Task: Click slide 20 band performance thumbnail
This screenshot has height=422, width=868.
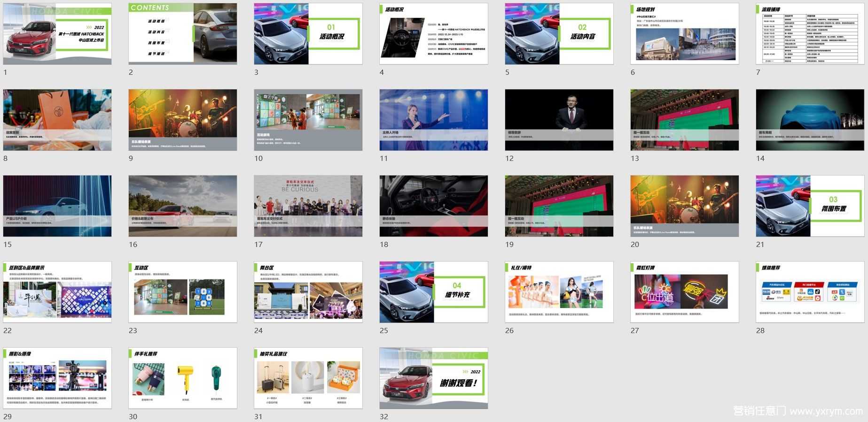Action: coord(685,206)
